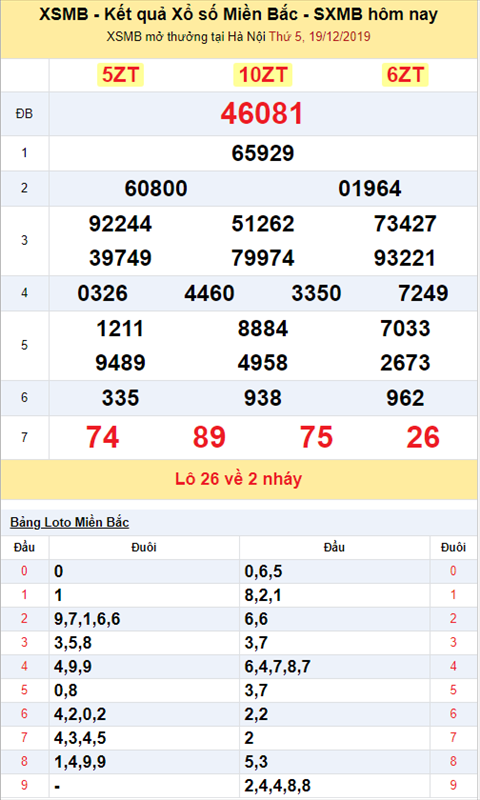This screenshot has height=800, width=480.
Task: Click fourth prize number 3350
Action: (x=316, y=293)
